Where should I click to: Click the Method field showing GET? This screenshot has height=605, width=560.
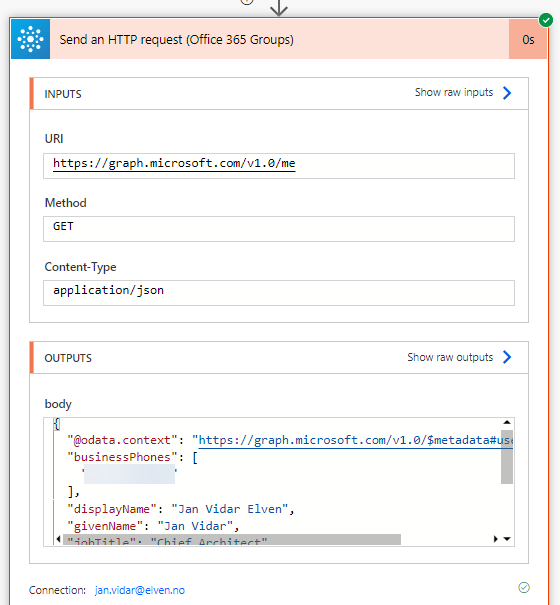(x=279, y=229)
